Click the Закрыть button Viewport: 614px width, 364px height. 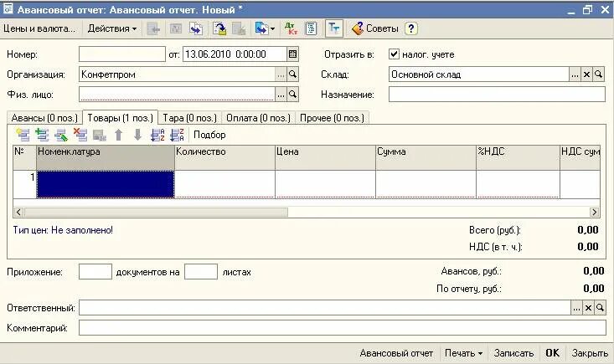590,353
